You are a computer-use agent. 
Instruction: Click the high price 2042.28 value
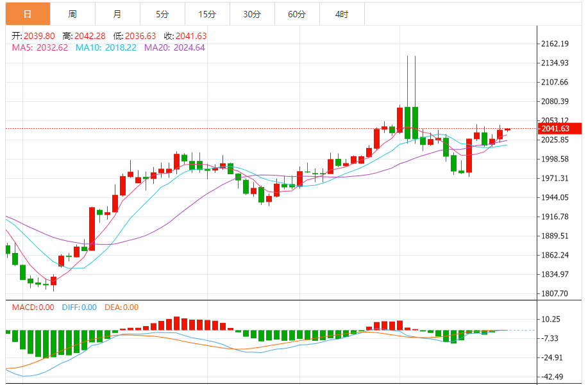click(x=90, y=36)
